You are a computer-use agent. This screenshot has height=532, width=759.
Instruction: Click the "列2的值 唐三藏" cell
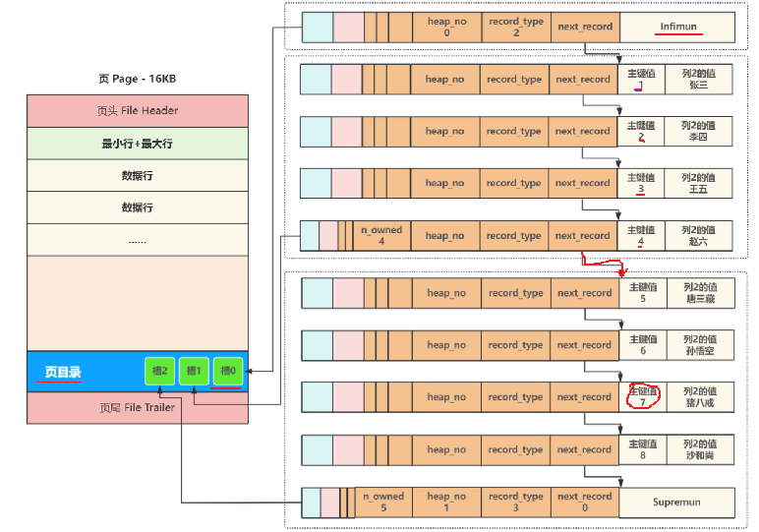(700, 293)
